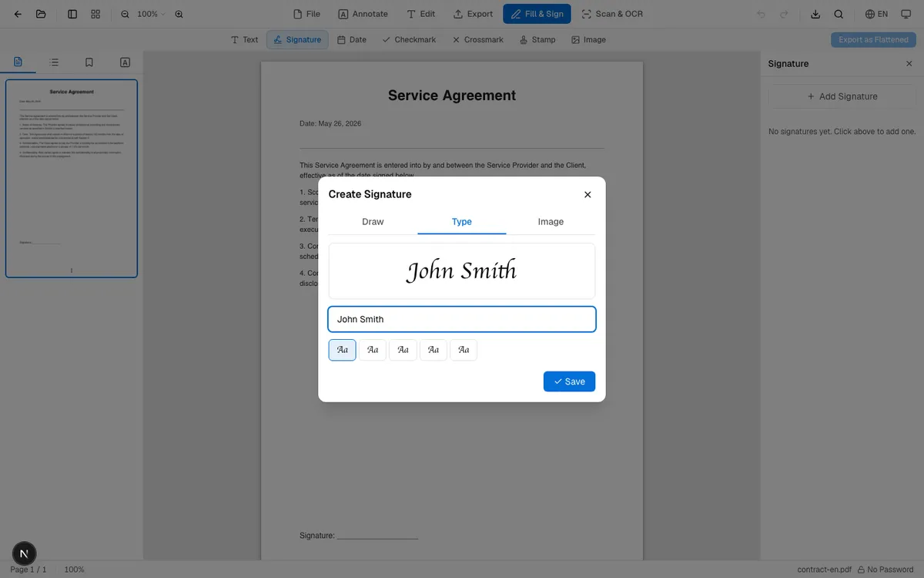The width and height of the screenshot is (924, 578).
Task: Switch to the Type tab
Action: click(x=462, y=222)
